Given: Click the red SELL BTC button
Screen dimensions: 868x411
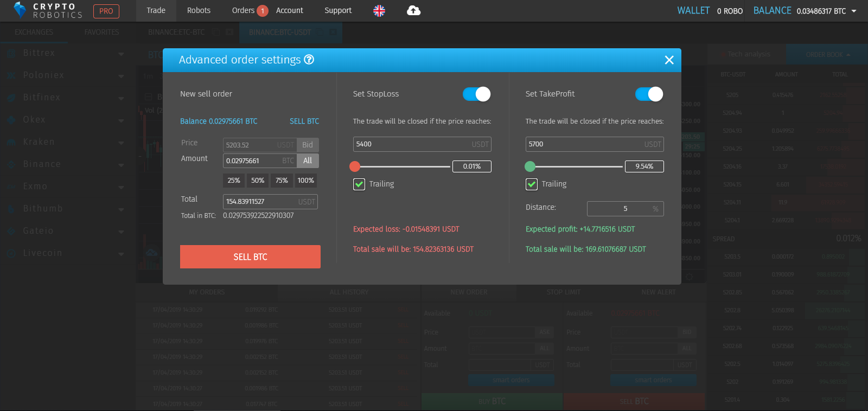Looking at the screenshot, I should click(x=250, y=256).
